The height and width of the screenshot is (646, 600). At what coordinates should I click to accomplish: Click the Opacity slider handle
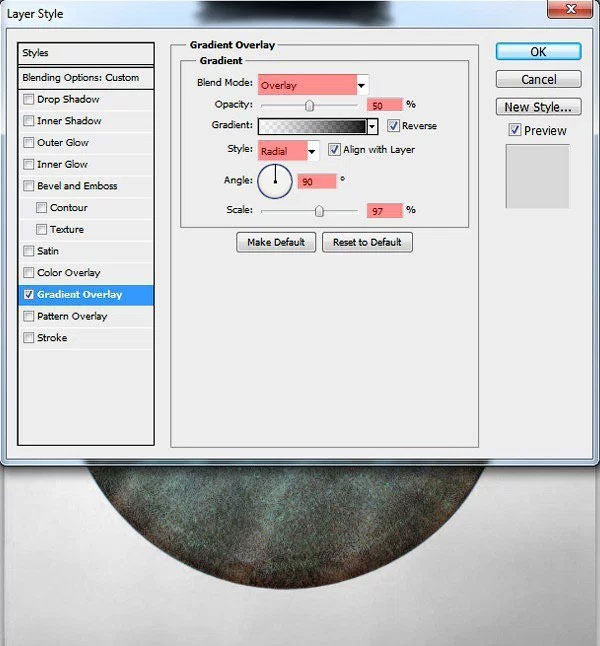309,106
